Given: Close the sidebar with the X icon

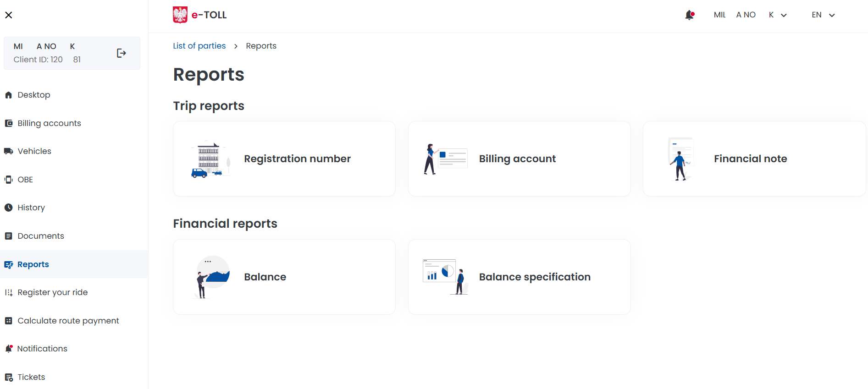Looking at the screenshot, I should (x=9, y=15).
